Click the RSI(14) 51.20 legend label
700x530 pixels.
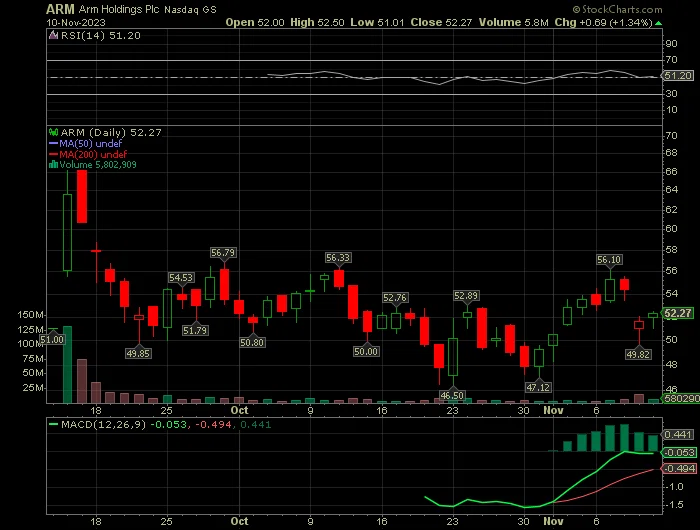coord(100,36)
